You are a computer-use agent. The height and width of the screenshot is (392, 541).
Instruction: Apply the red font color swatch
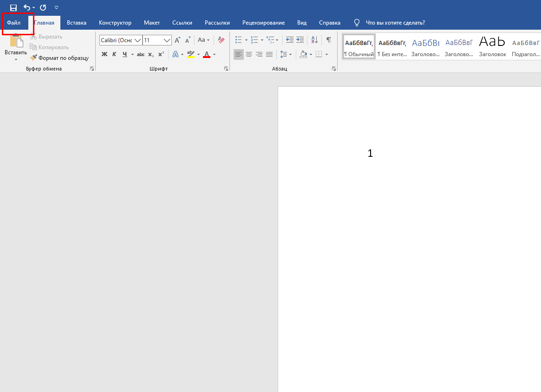pos(207,54)
